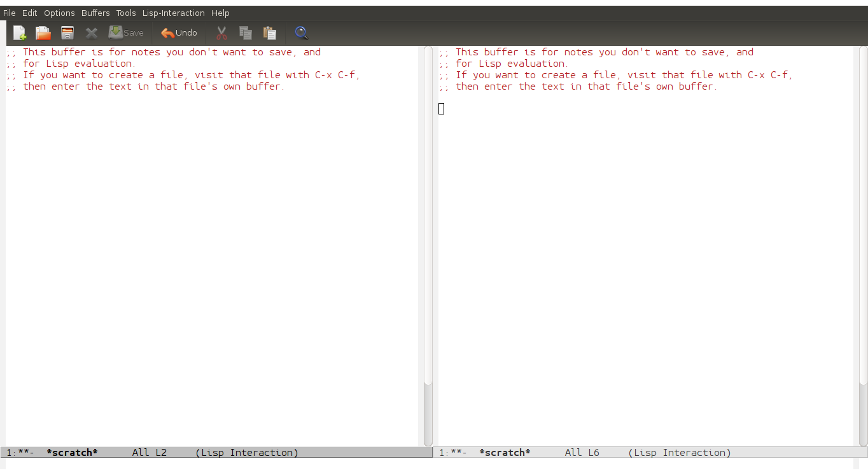This screenshot has width=868, height=475.
Task: Click "This buffer is for notes" line in left window
Action: click(164, 52)
